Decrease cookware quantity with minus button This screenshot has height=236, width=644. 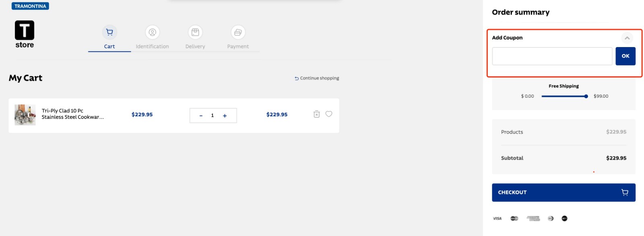[x=201, y=116]
